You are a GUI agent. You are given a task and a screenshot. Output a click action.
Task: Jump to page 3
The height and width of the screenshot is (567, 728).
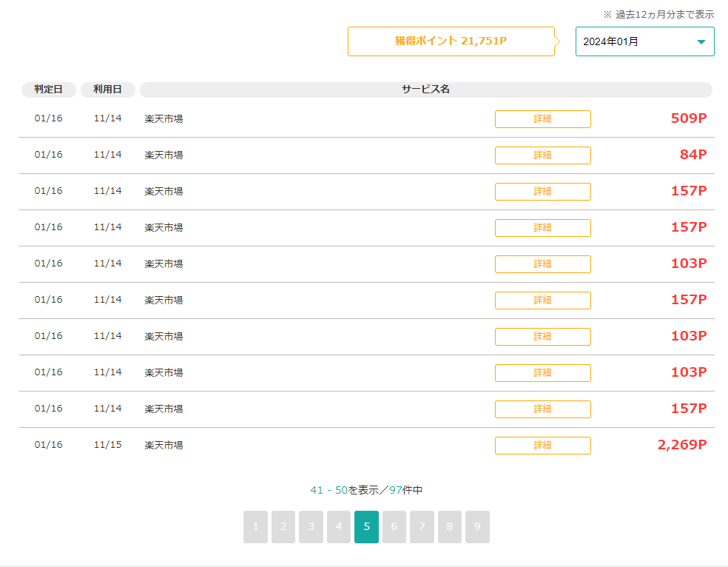pyautogui.click(x=311, y=527)
